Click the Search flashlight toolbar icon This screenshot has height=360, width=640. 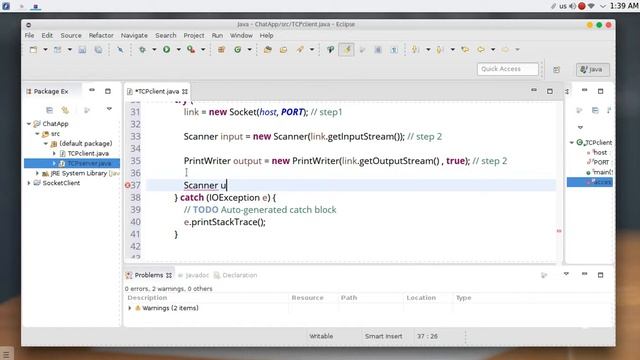300,50
